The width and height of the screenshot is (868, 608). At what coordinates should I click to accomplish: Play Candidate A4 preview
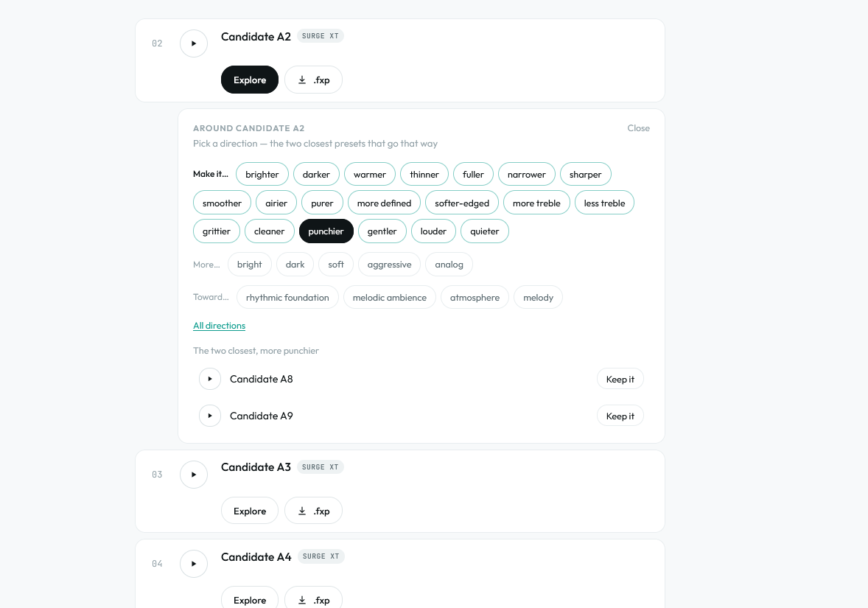[x=194, y=564]
